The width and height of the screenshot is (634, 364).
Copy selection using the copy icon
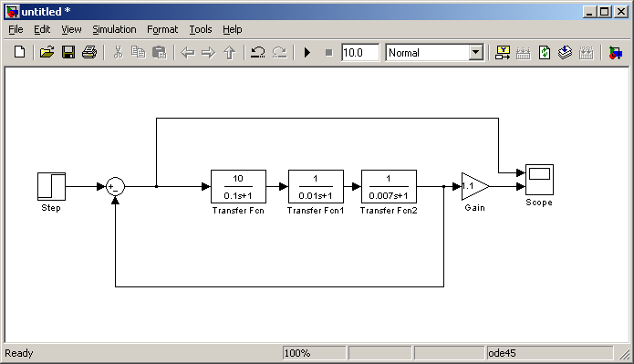(x=139, y=53)
